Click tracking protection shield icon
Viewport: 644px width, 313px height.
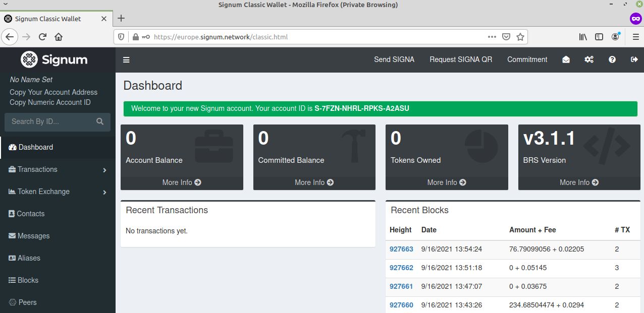click(121, 37)
